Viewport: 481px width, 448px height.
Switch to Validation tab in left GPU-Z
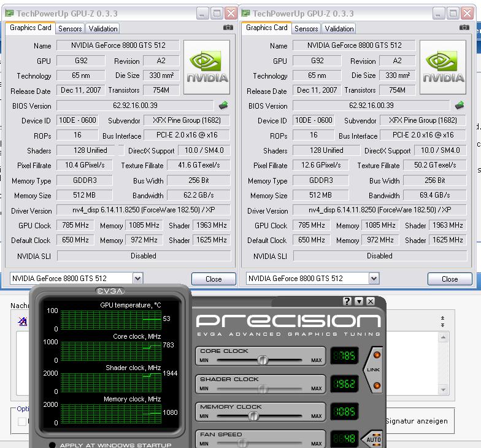103,28
